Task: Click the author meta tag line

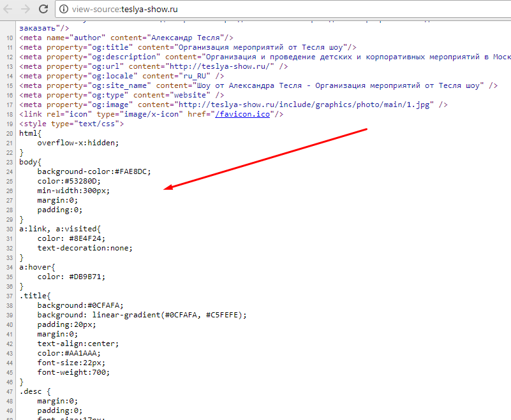Action: pyautogui.click(x=126, y=38)
